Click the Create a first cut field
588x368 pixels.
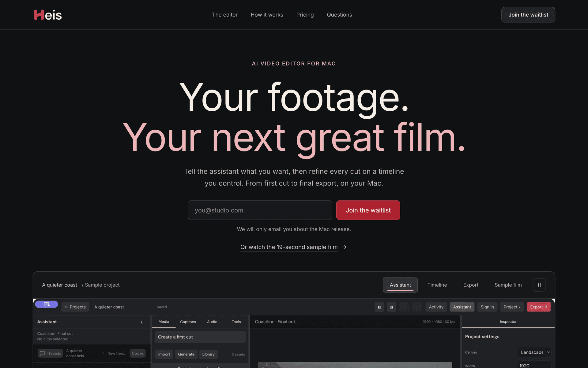[200, 337]
